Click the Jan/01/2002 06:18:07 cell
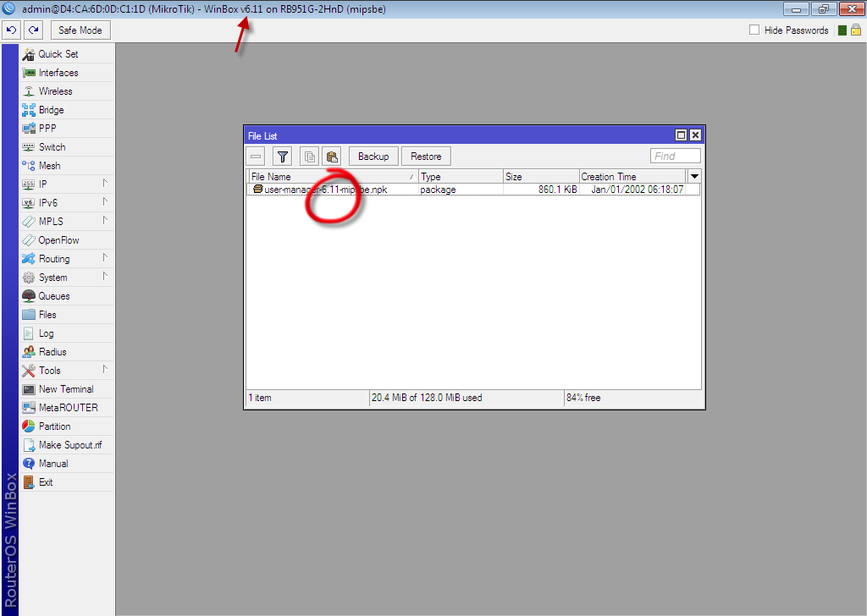This screenshot has height=616, width=867. pos(637,190)
